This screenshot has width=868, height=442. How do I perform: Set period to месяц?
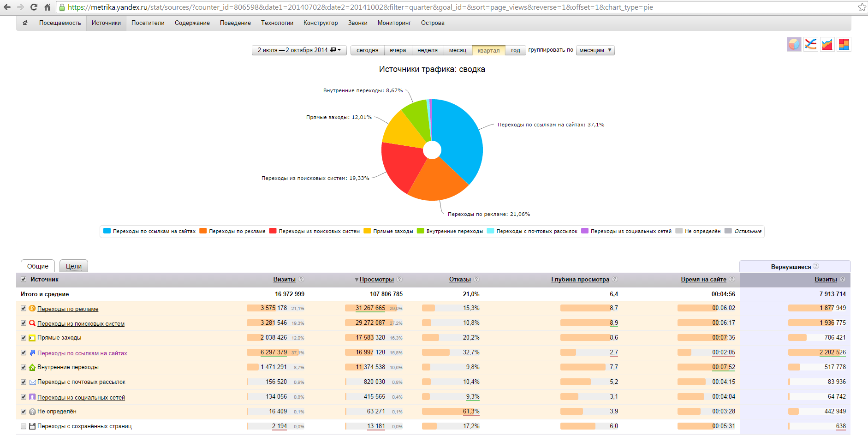[458, 50]
